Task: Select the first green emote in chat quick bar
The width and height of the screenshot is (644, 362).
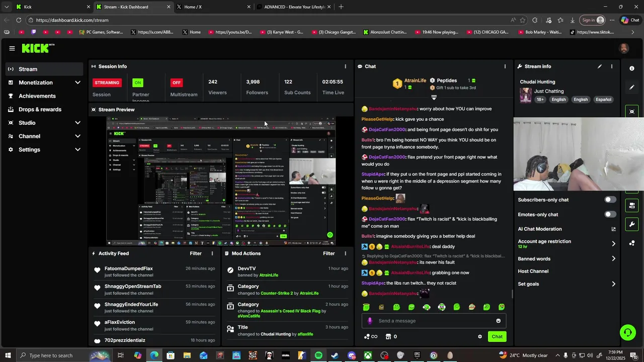Action: tap(366, 307)
